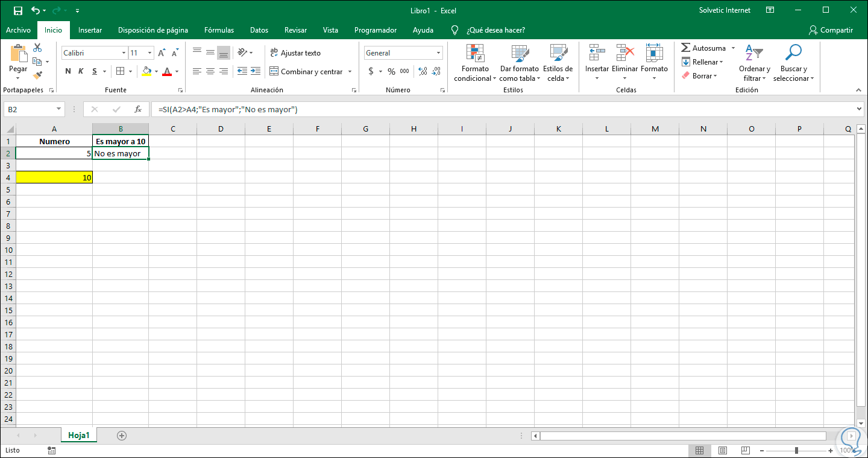Switch to Page Layout view in status bar

(722, 450)
